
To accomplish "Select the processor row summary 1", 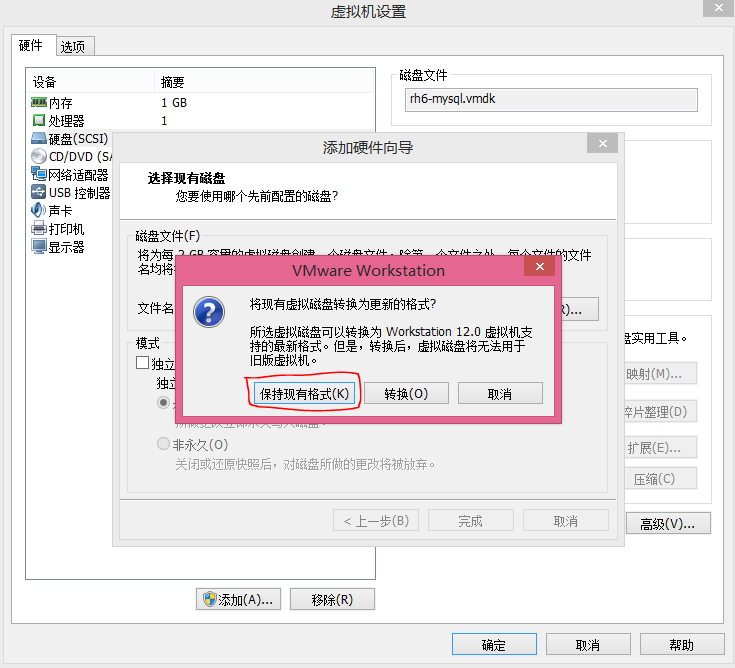I will click(x=164, y=120).
